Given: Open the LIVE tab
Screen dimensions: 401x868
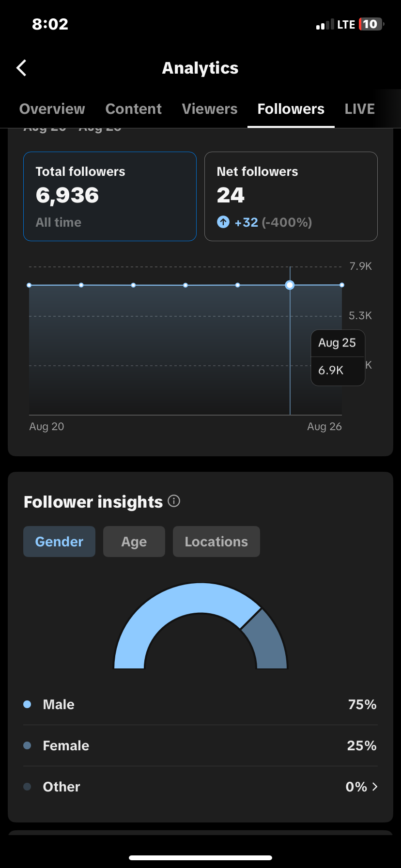Looking at the screenshot, I should click(x=360, y=109).
